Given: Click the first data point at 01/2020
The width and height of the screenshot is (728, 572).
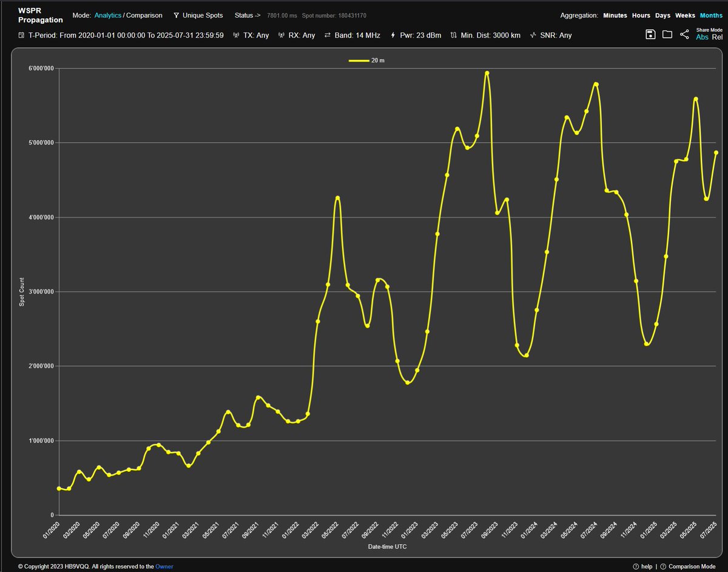Looking at the screenshot, I should 59,488.
